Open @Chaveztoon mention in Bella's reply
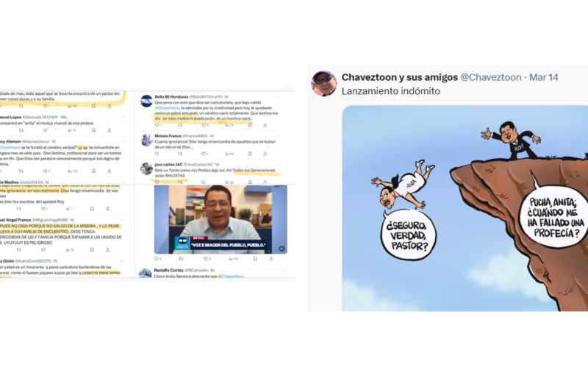The image size is (588, 375). 167,107
